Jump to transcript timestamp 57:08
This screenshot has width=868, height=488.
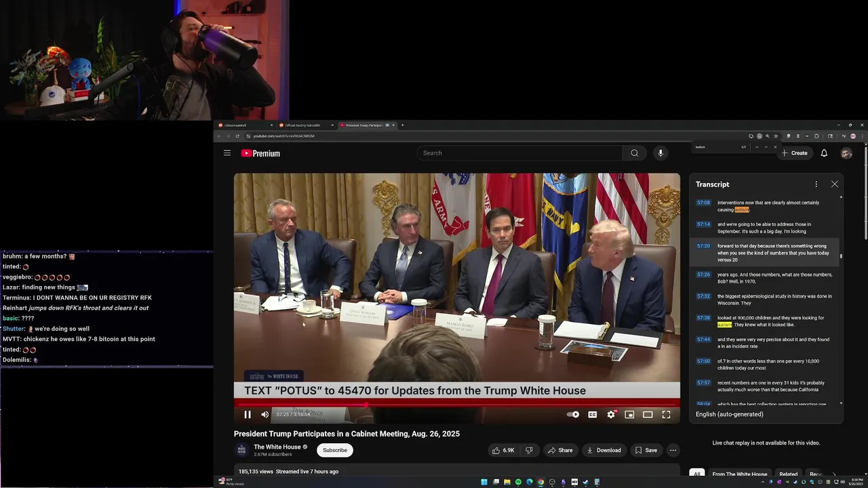coord(704,203)
